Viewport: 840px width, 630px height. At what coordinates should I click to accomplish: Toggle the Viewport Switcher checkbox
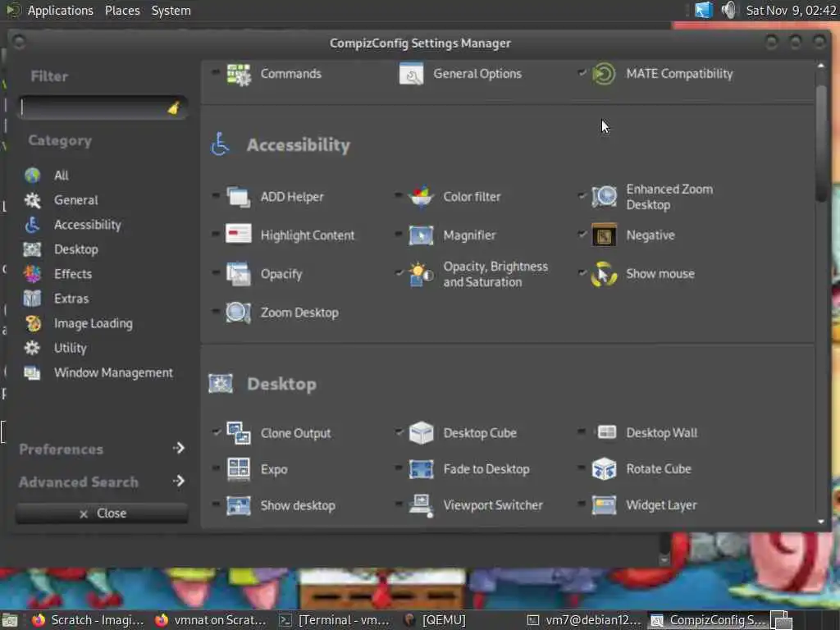[x=398, y=504]
